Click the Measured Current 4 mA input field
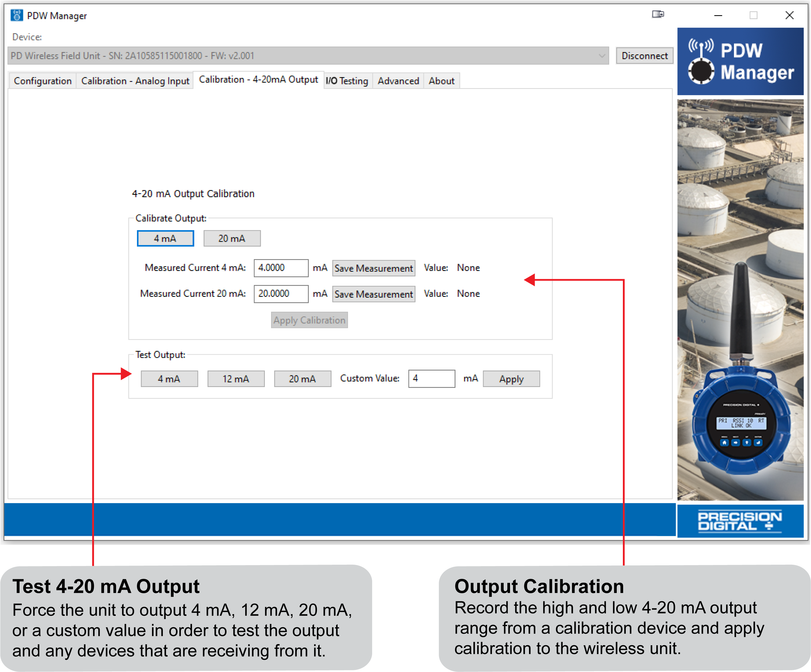This screenshot has height=672, width=811. coord(281,268)
